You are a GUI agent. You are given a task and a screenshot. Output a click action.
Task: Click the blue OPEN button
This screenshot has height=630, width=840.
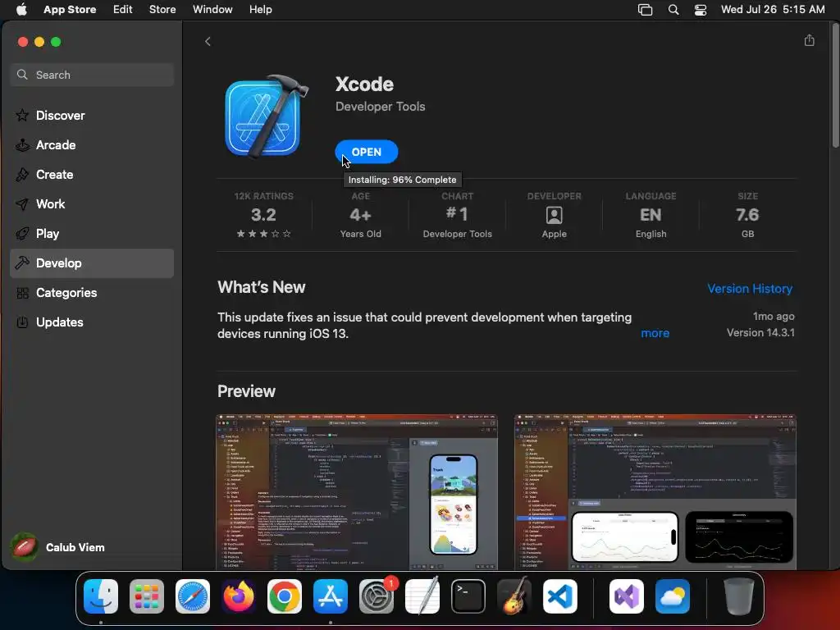tap(367, 152)
